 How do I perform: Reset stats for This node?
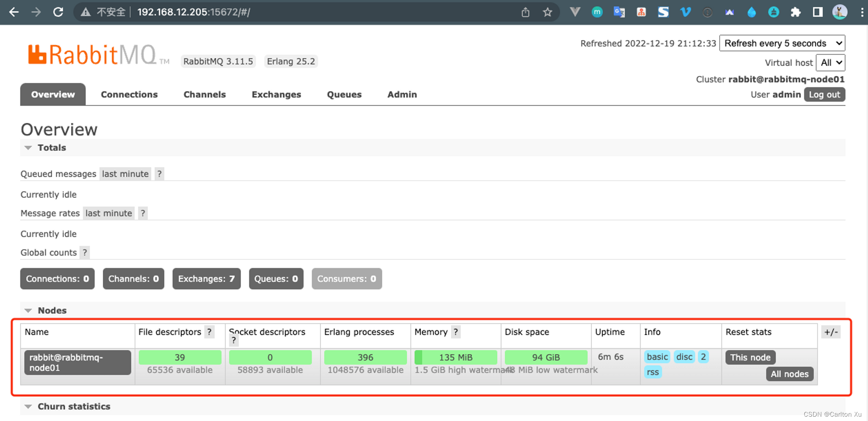point(750,358)
